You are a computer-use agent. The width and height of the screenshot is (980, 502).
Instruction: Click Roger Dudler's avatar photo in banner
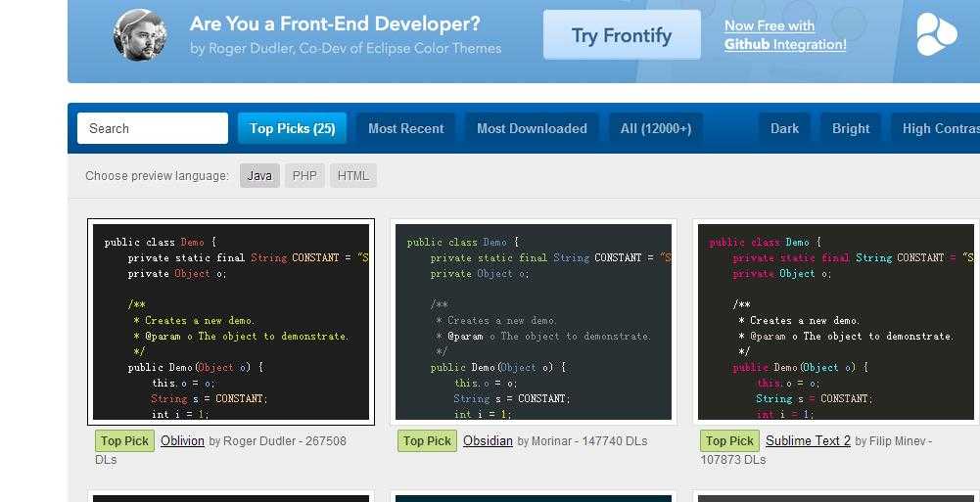coord(140,35)
